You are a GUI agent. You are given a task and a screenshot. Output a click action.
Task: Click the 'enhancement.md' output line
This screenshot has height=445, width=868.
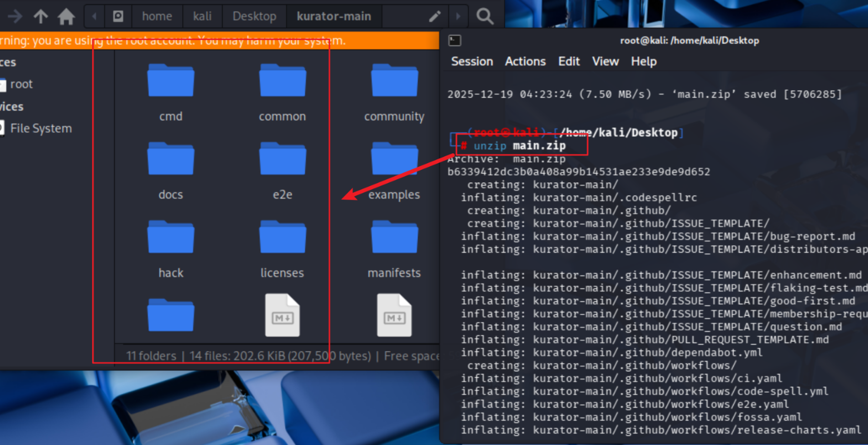(661, 275)
